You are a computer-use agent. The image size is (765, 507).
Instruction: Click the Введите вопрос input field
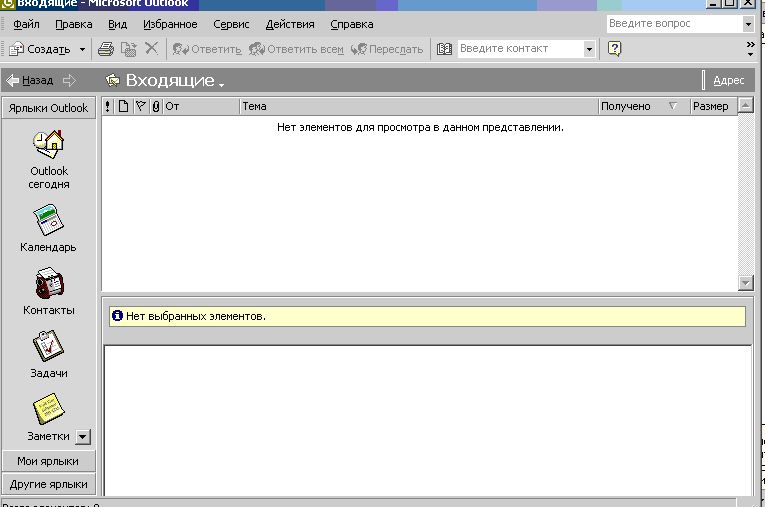(x=674, y=23)
